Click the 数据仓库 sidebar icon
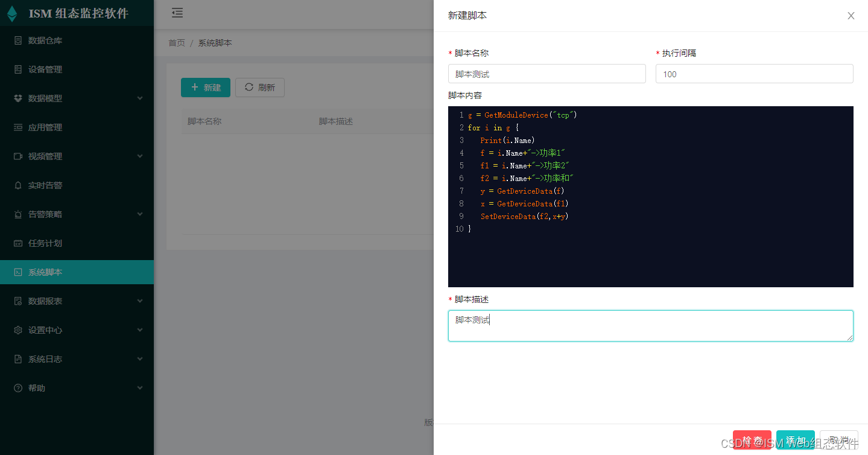The width and height of the screenshot is (868, 455). (18, 40)
